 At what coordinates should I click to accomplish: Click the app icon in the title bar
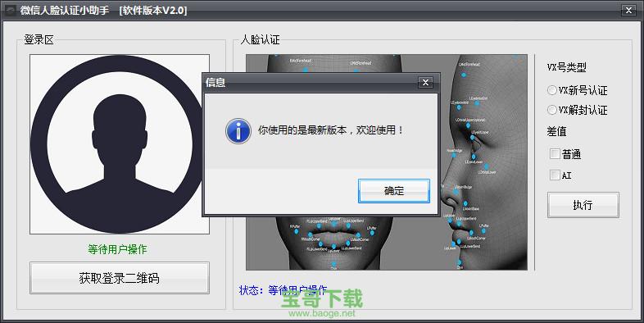(x=11, y=11)
